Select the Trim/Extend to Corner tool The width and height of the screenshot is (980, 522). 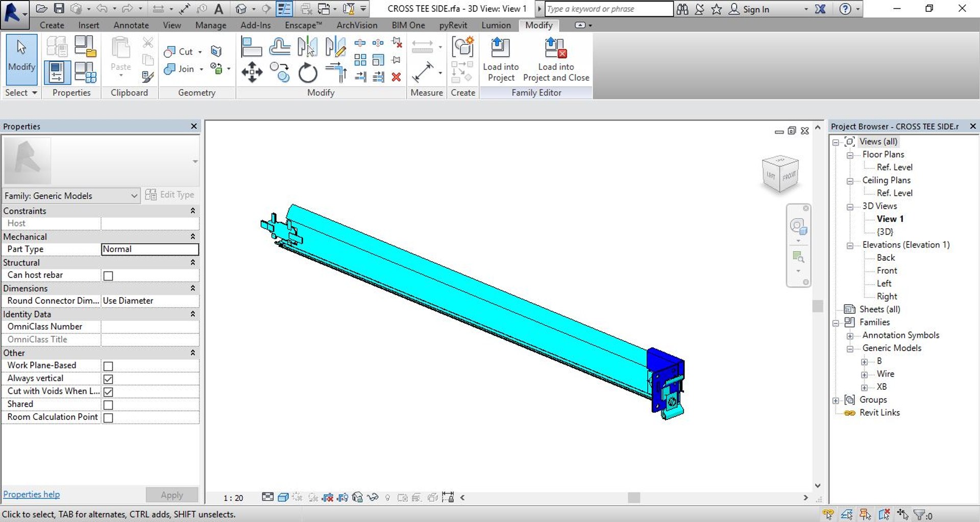pyautogui.click(x=335, y=72)
